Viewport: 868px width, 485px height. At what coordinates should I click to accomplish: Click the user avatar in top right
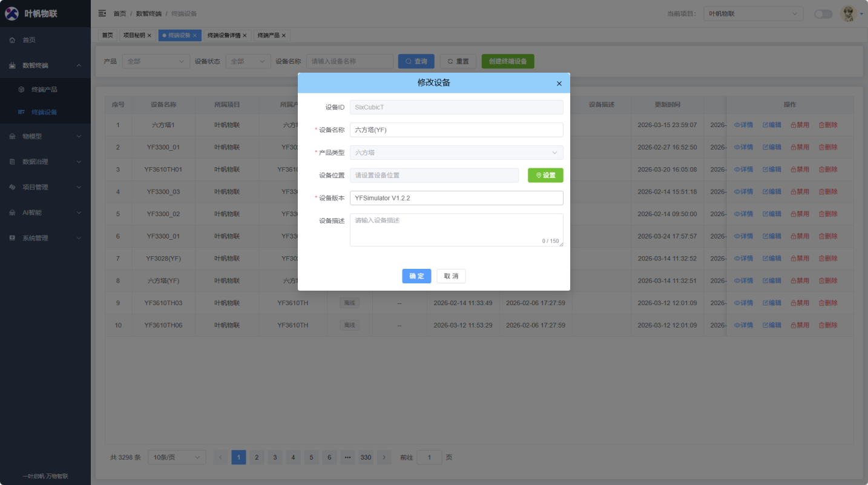click(849, 13)
